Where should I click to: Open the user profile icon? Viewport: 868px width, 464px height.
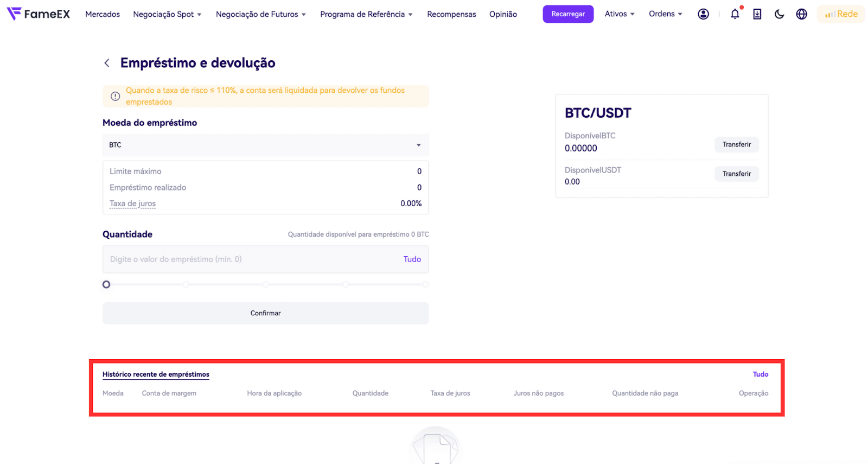tap(703, 14)
